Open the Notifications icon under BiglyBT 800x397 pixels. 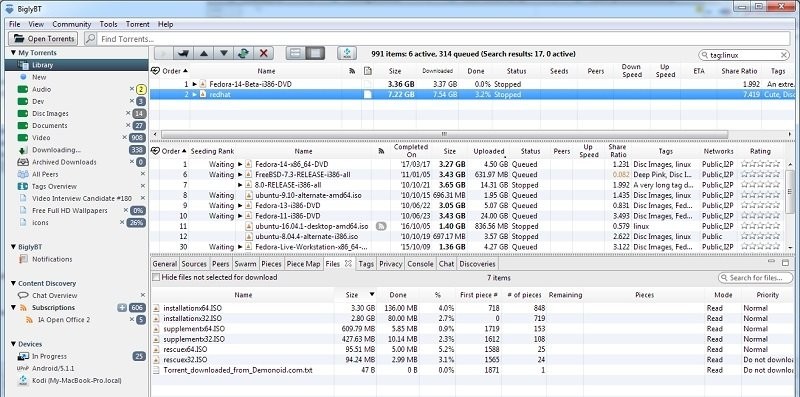23,259
